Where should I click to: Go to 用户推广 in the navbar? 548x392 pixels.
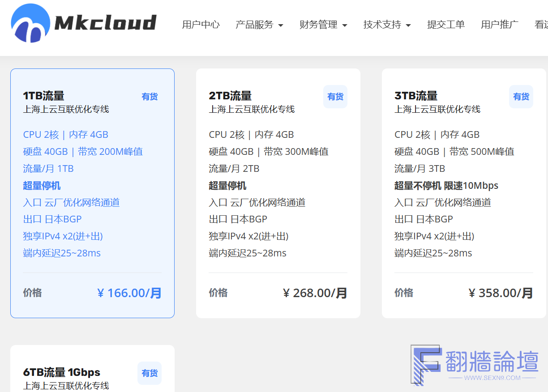pos(499,25)
